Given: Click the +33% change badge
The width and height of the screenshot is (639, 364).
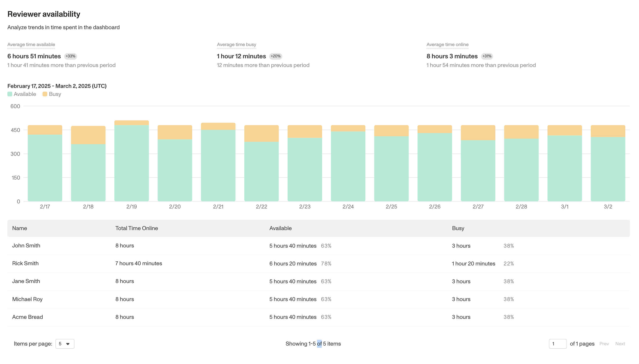Looking at the screenshot, I should pyautogui.click(x=70, y=56).
